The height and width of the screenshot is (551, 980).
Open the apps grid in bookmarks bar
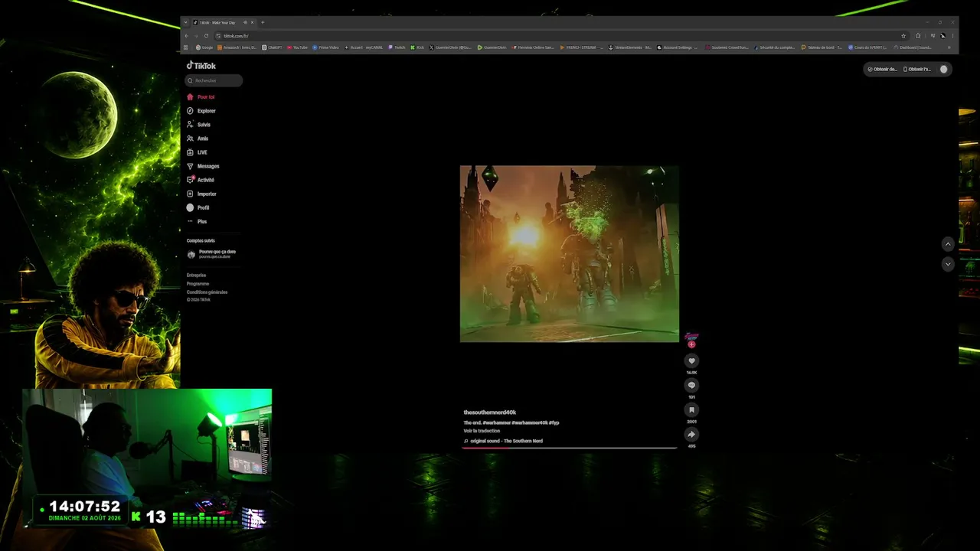click(x=185, y=47)
